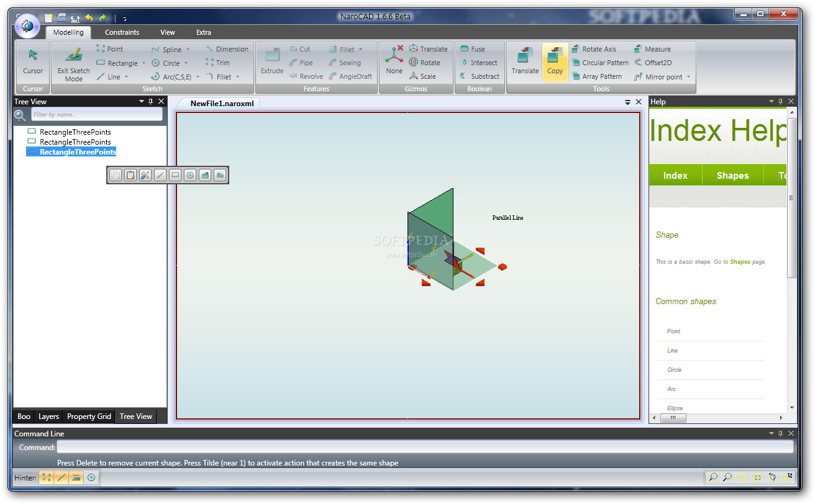This screenshot has height=504, width=815.
Task: Save file from quick access toolbar
Action: click(75, 18)
